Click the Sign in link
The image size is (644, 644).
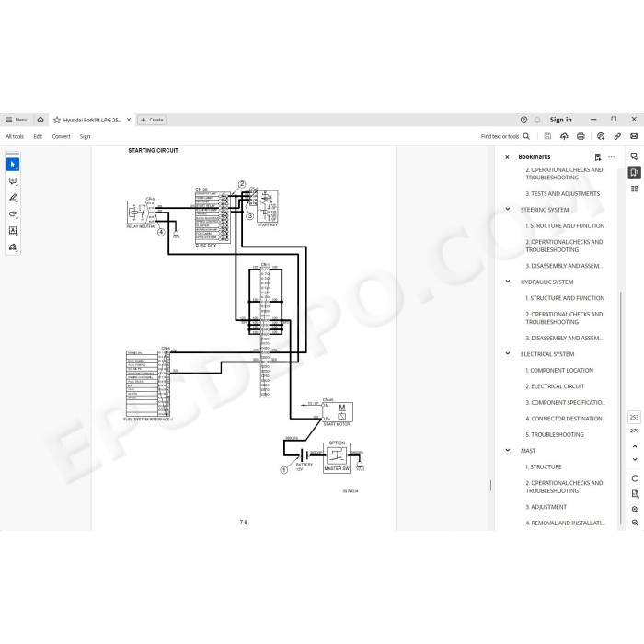pos(560,120)
